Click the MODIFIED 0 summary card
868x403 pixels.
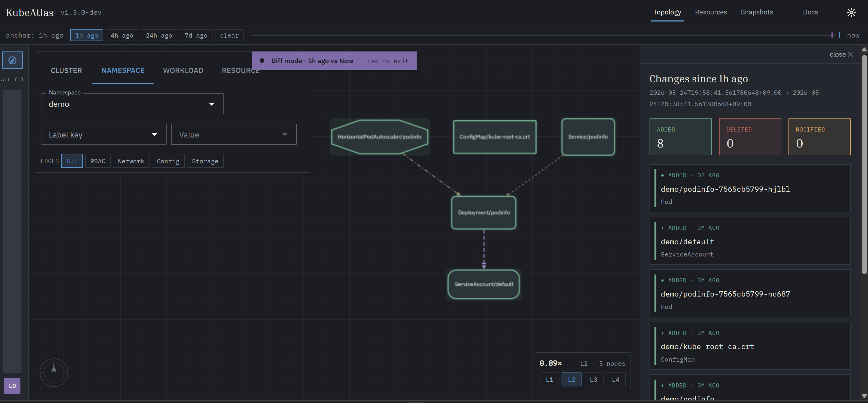pos(820,137)
